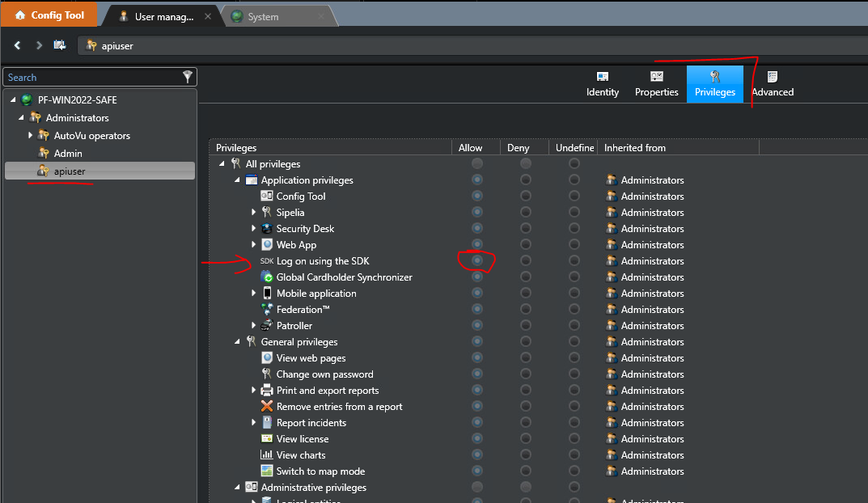
Task: Set Web App privilege to Undefine
Action: [x=574, y=245]
